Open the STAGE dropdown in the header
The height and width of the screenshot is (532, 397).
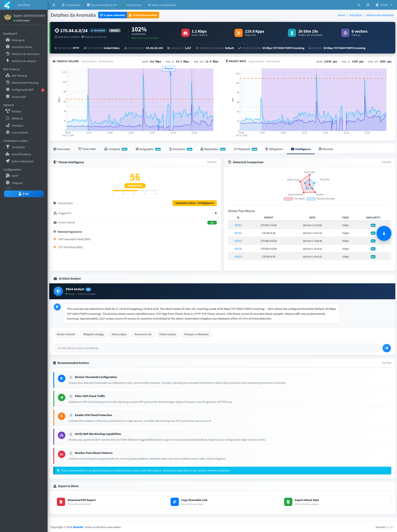(x=384, y=5)
